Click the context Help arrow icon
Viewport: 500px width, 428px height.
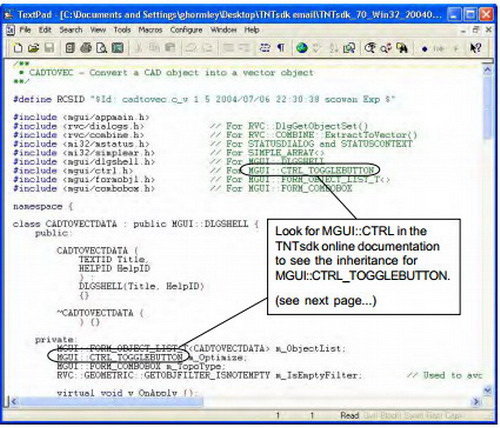point(475,48)
